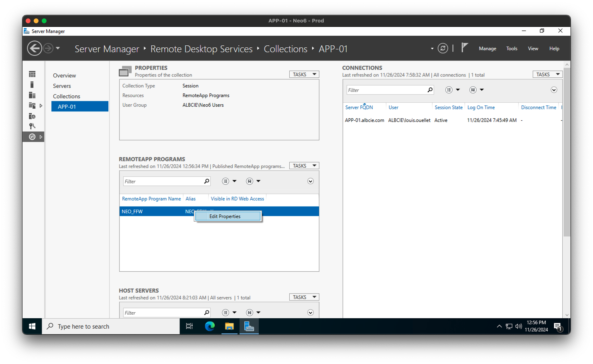Click the save icon in the Connections toolbar
Image resolution: width=593 pixels, height=364 pixels.
click(473, 89)
